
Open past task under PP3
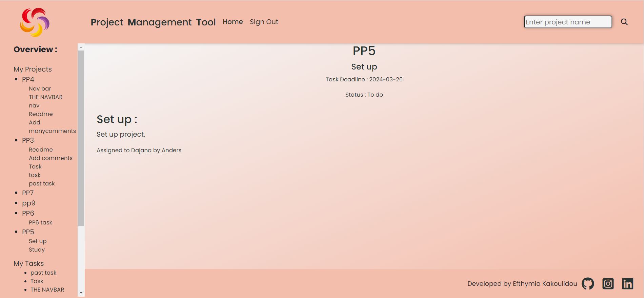click(42, 183)
